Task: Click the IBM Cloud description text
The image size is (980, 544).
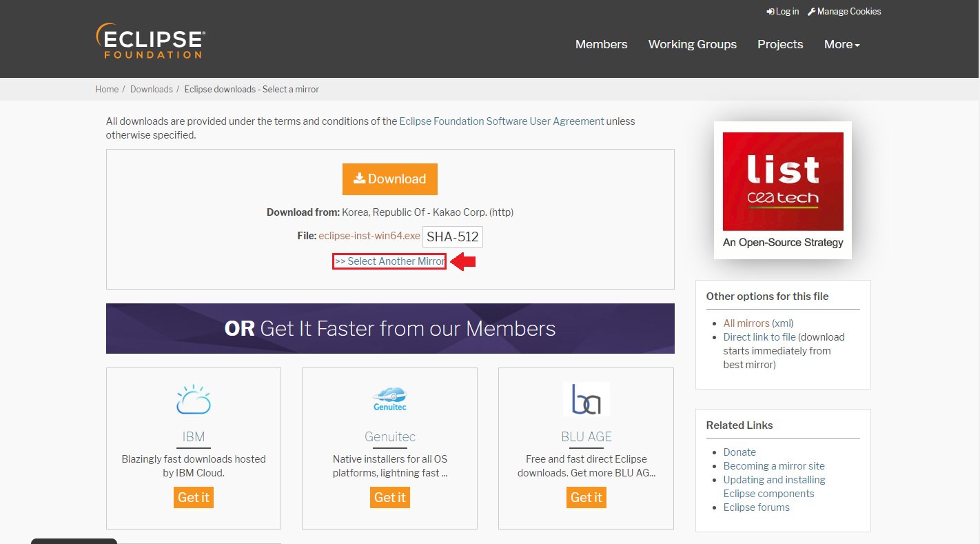Action: (x=194, y=466)
